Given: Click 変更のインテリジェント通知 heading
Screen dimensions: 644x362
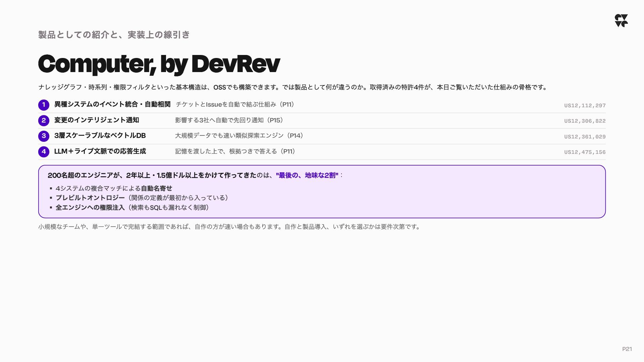Looking at the screenshot, I should pyautogui.click(x=97, y=120).
